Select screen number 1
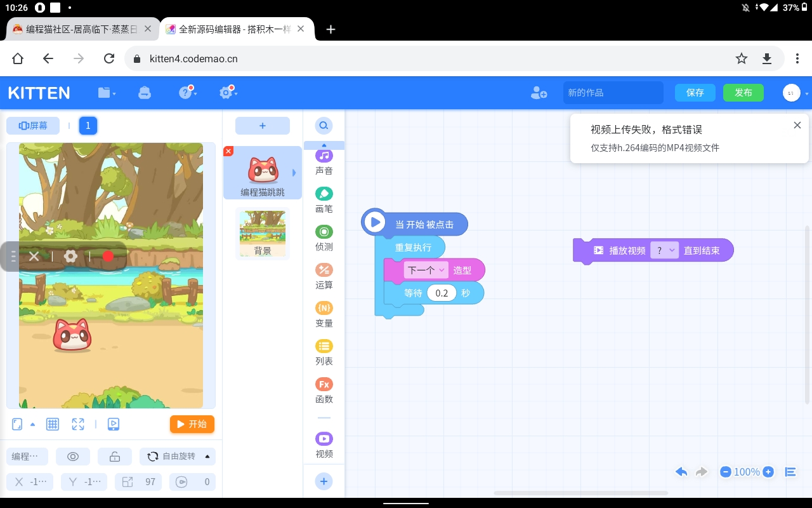 pos(88,126)
